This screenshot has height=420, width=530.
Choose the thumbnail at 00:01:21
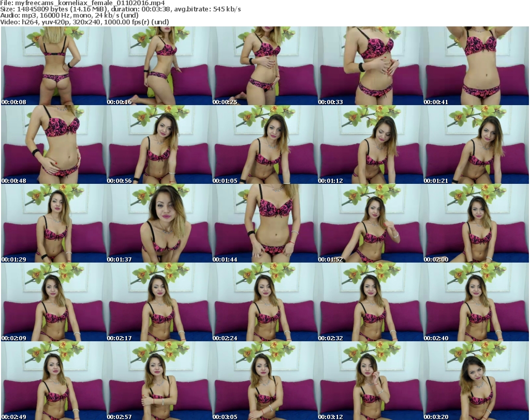tap(476, 144)
